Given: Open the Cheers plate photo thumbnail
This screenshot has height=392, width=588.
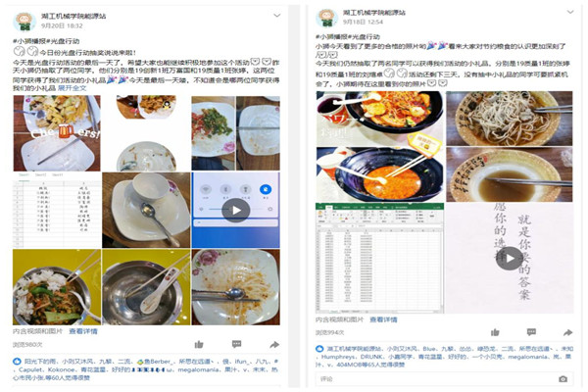Looking at the screenshot, I should click(x=57, y=133).
